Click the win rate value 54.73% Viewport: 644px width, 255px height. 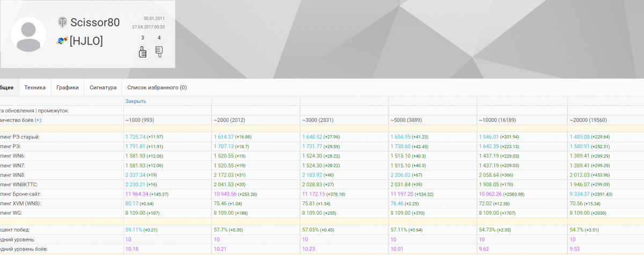(x=488, y=230)
